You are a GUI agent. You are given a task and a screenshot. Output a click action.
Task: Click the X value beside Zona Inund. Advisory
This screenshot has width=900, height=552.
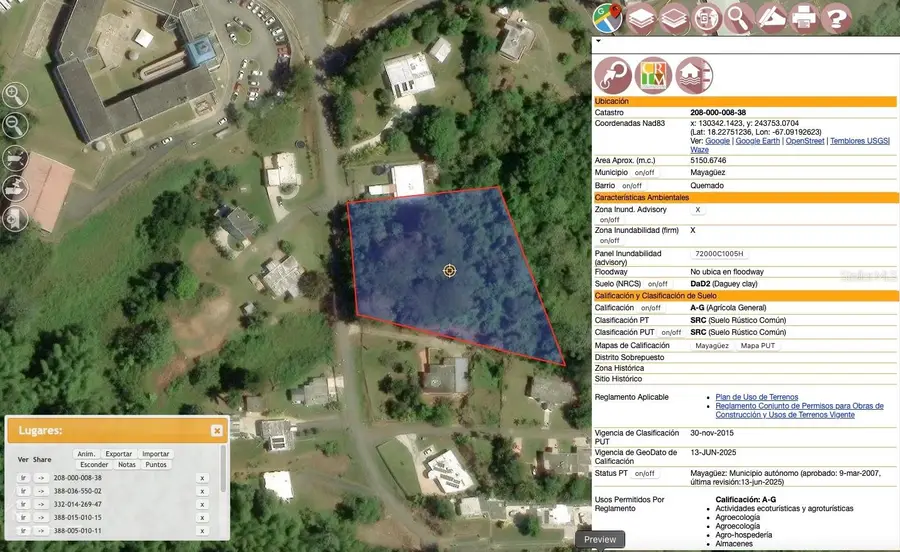tap(698, 210)
